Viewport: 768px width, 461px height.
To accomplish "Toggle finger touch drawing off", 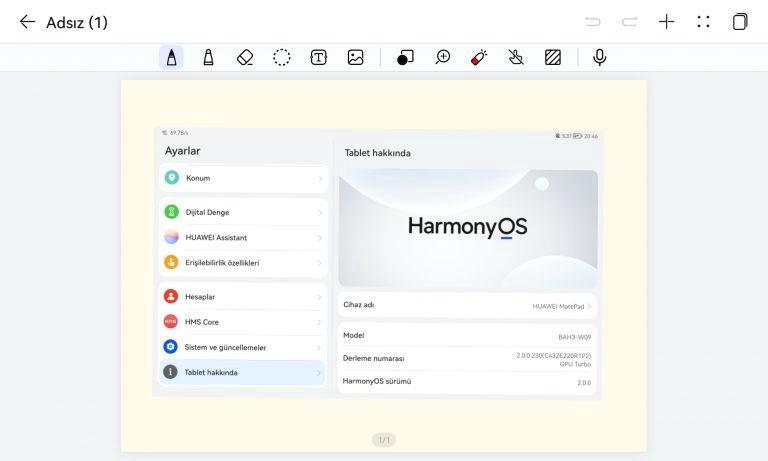I will click(x=516, y=57).
